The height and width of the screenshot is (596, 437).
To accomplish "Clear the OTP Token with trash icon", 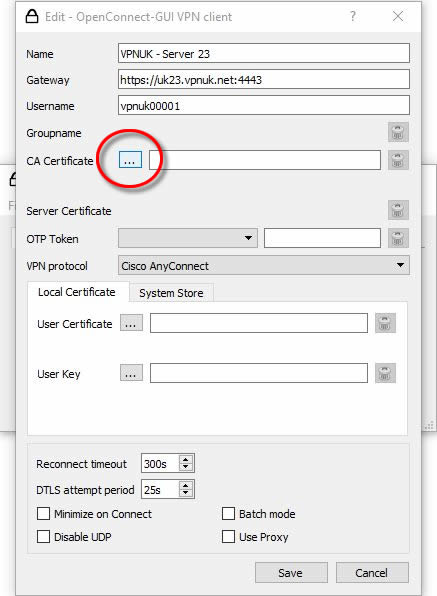I will coord(398,238).
